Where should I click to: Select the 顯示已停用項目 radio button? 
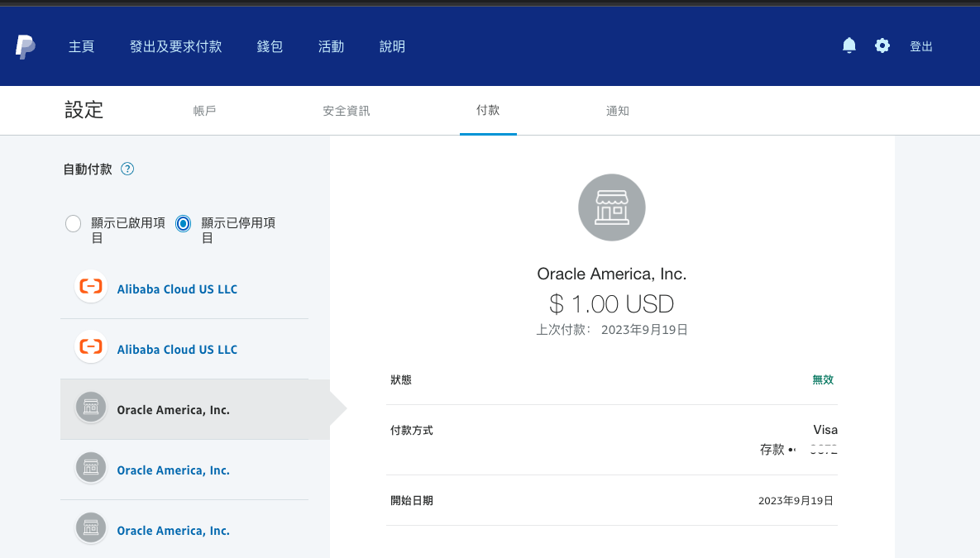[x=184, y=223]
